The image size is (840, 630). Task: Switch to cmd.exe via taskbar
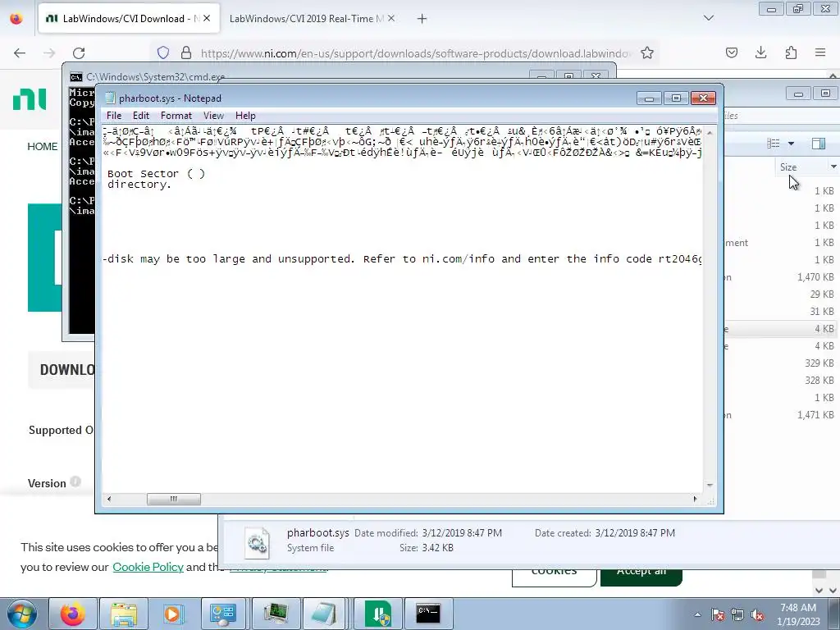click(x=428, y=614)
